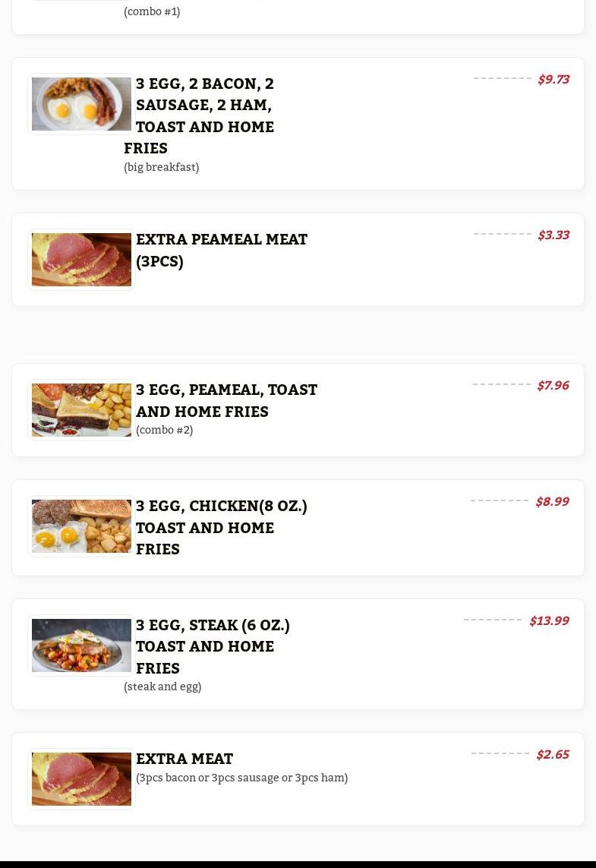Viewport: 596px width, 868px height.
Task: Select the 3 Egg, Chicken (8 oz.) title
Action: [221, 526]
